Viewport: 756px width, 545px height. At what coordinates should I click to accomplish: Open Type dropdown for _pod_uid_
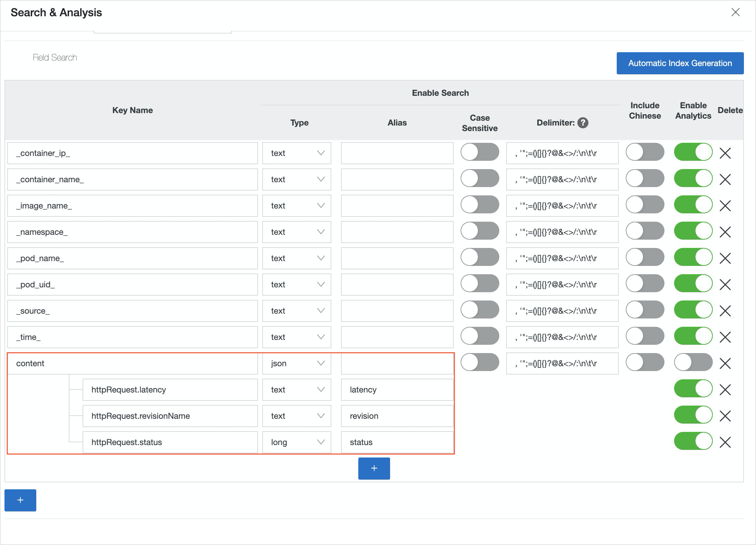pos(297,285)
